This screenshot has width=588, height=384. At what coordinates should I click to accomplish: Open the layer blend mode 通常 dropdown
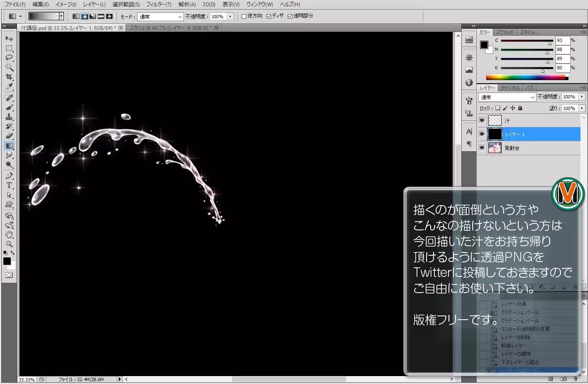507,97
